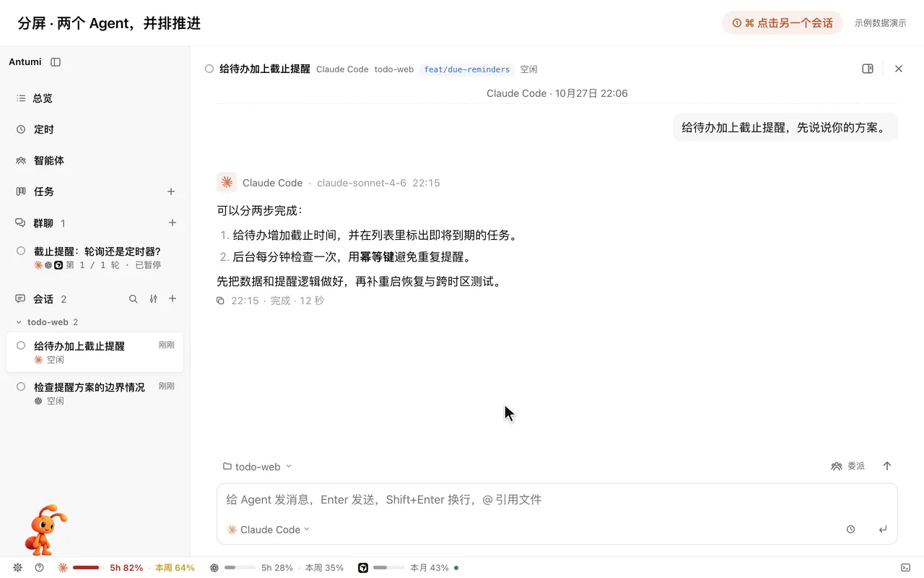Viewport: 924px width, 578px height.
Task: Click the feat/due-reminders branch tag
Action: click(x=467, y=69)
